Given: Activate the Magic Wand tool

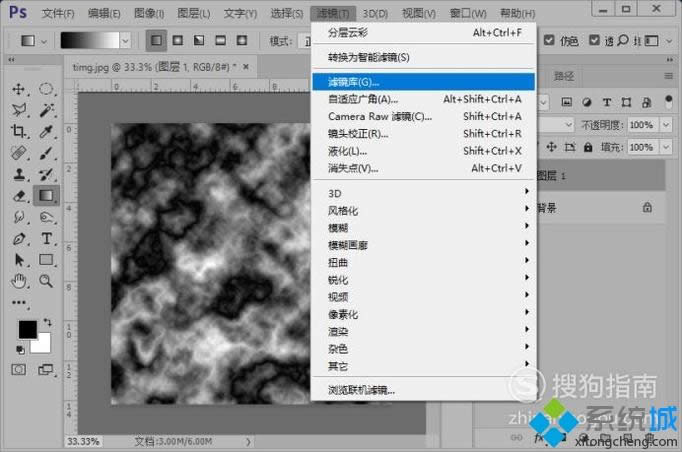Looking at the screenshot, I should point(46,110).
